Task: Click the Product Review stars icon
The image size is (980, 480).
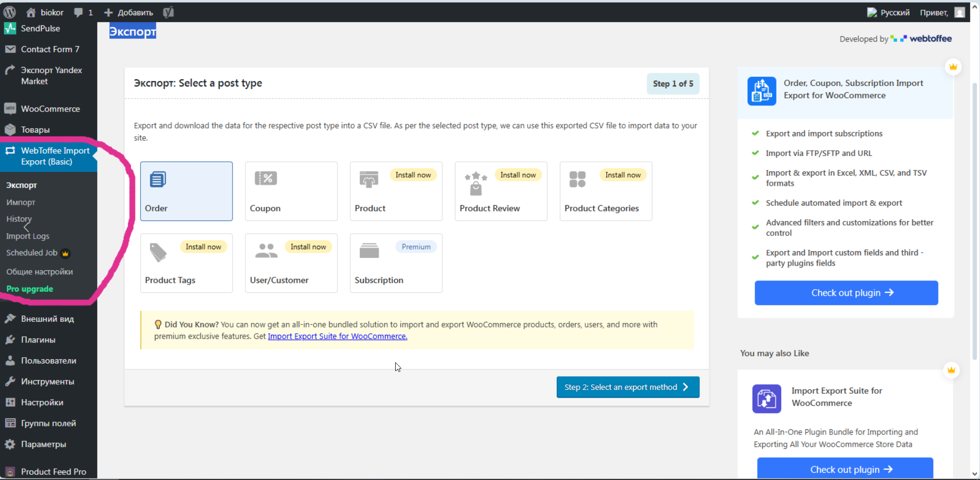Action: pyautogui.click(x=476, y=184)
